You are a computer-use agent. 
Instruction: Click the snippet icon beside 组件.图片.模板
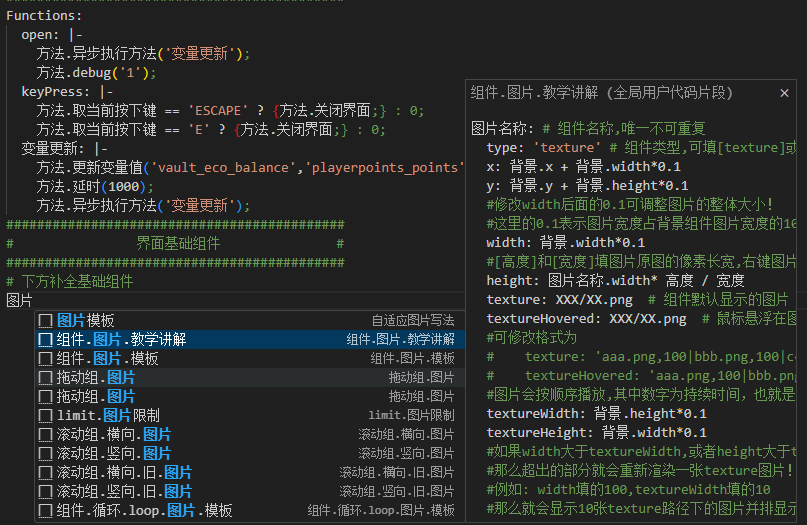[x=45, y=359]
